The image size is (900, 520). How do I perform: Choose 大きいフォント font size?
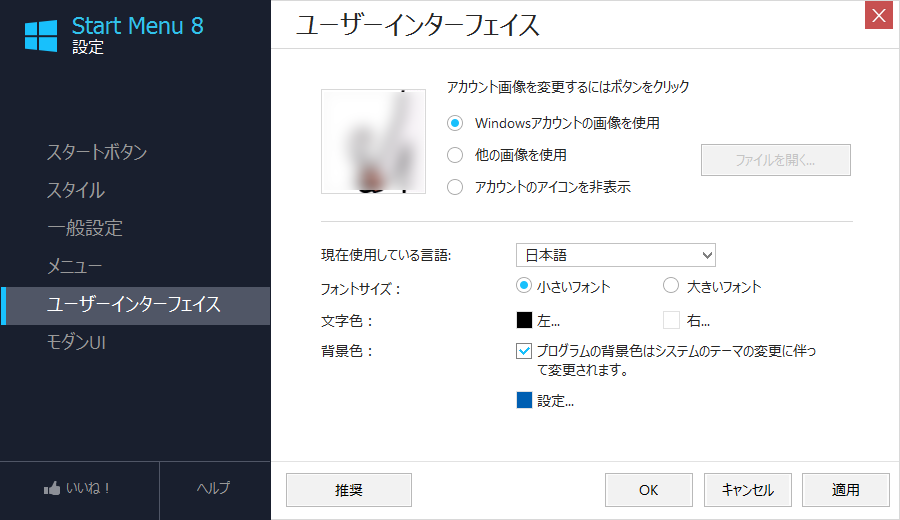point(670,285)
